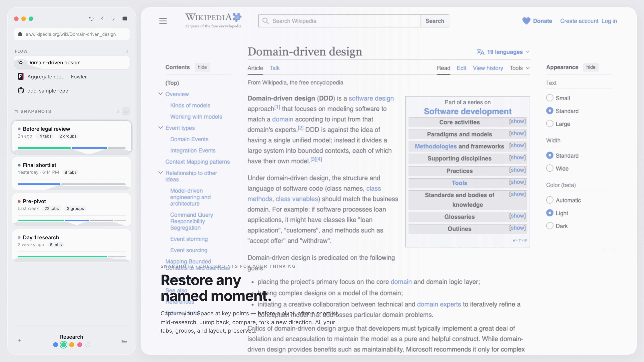This screenshot has width=644, height=362.
Task: Click the Log in link
Action: point(609,21)
